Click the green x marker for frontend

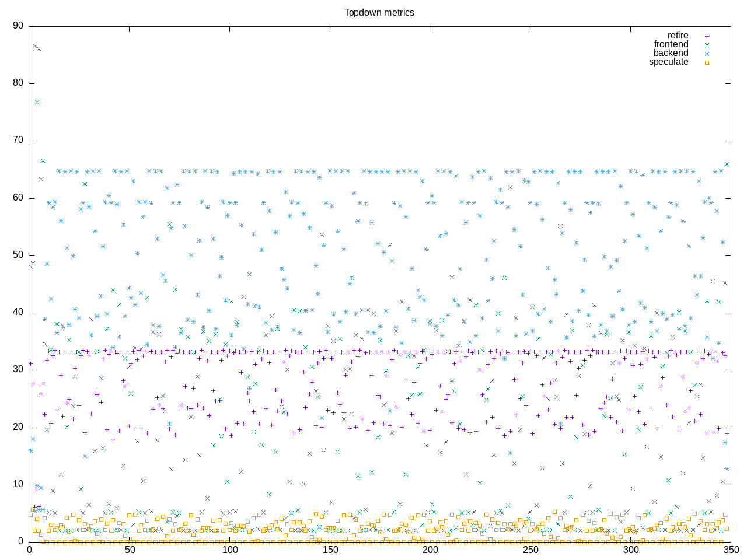click(x=707, y=45)
